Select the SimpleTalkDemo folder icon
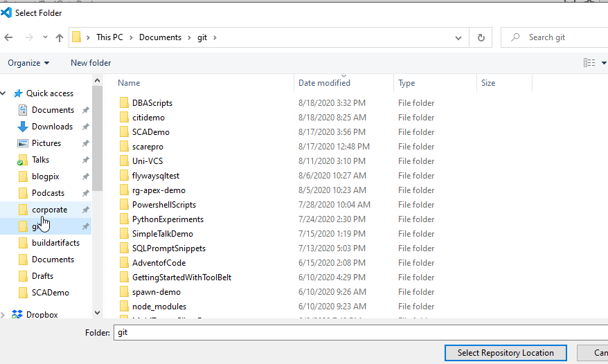This screenshot has height=364, width=608. (124, 234)
